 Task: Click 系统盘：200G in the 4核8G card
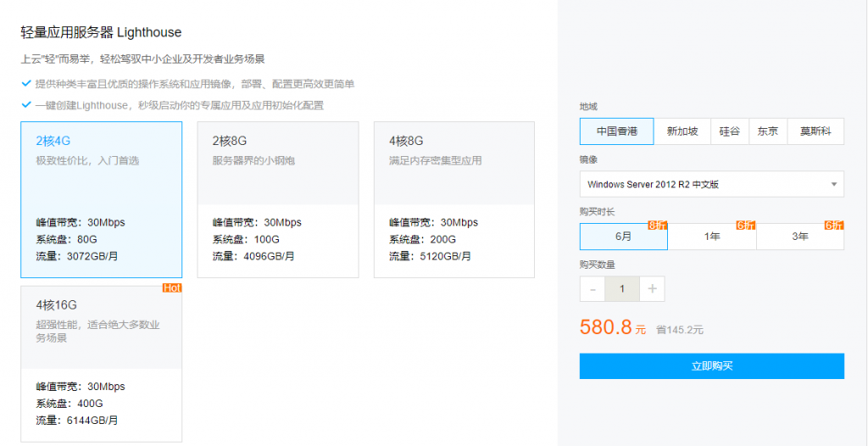[422, 240]
